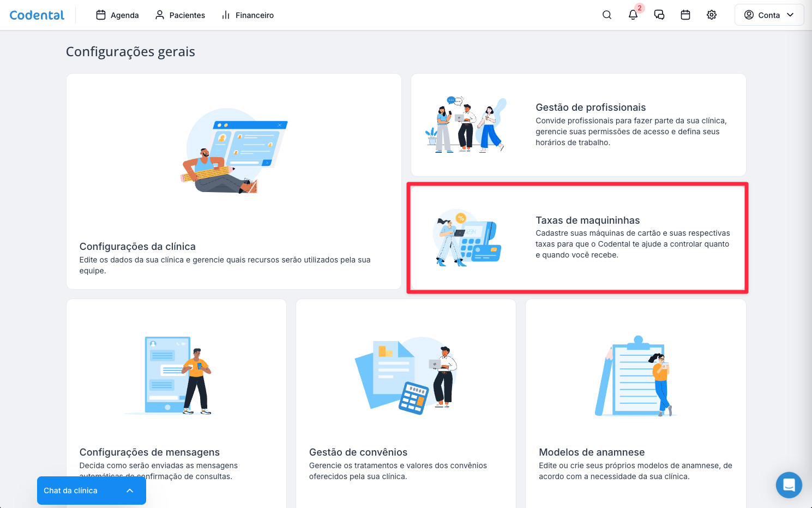Expand the Chat da clínica panel
Viewport: 812px width, 508px height.
91,491
